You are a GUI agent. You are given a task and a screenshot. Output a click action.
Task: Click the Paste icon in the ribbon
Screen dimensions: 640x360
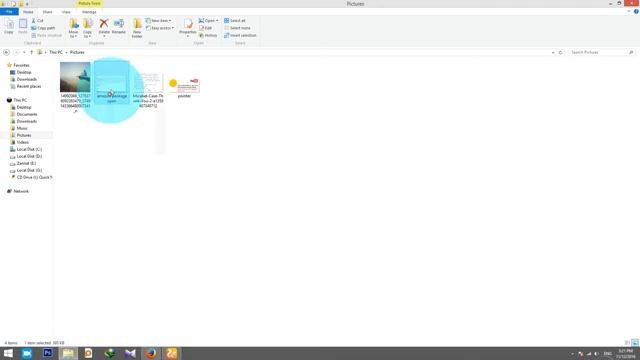coord(23,27)
